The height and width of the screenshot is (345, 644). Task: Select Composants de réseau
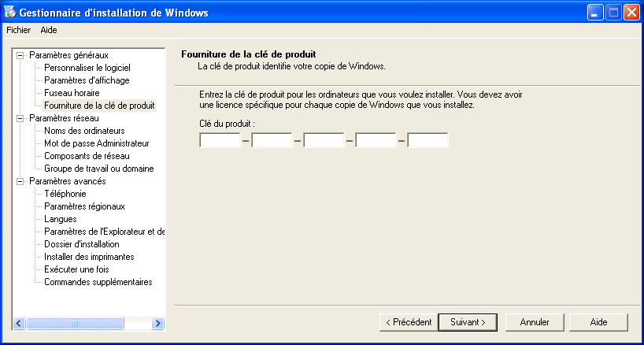[87, 156]
